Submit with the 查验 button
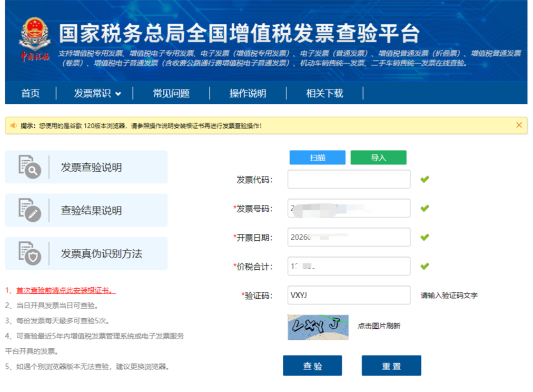Screen dimensions: 533x392 click(312, 366)
